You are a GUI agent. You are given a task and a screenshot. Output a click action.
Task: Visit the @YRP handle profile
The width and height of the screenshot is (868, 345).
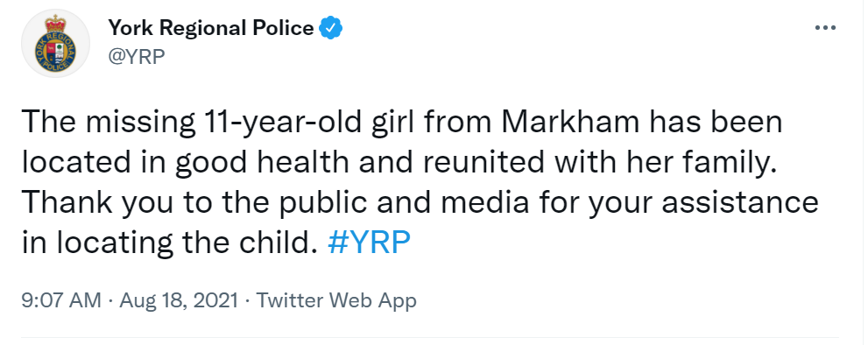136,57
